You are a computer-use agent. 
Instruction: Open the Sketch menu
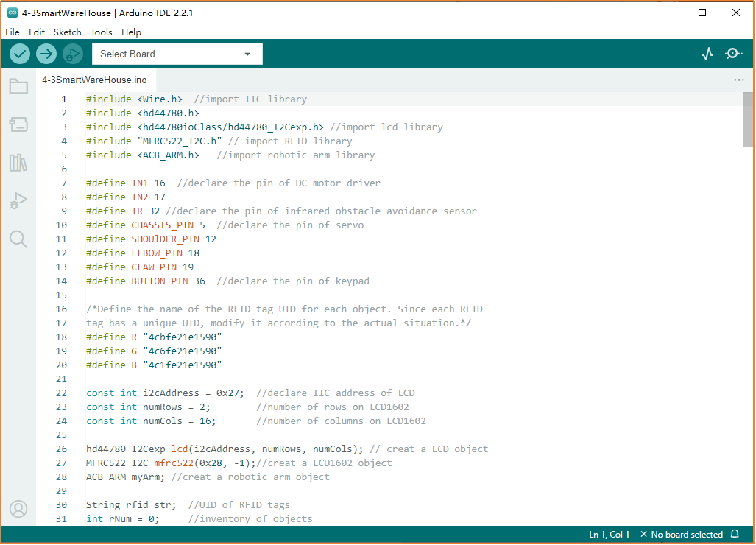[x=67, y=32]
